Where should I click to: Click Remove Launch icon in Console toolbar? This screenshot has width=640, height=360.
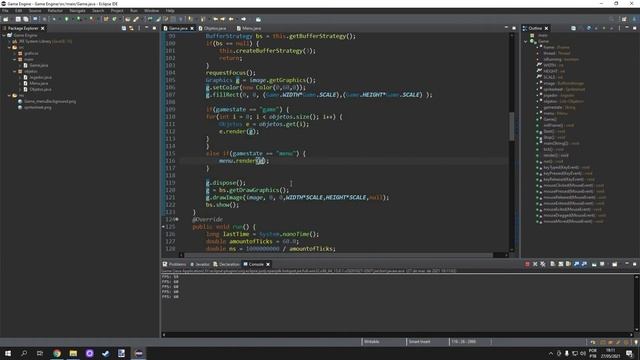click(535, 264)
